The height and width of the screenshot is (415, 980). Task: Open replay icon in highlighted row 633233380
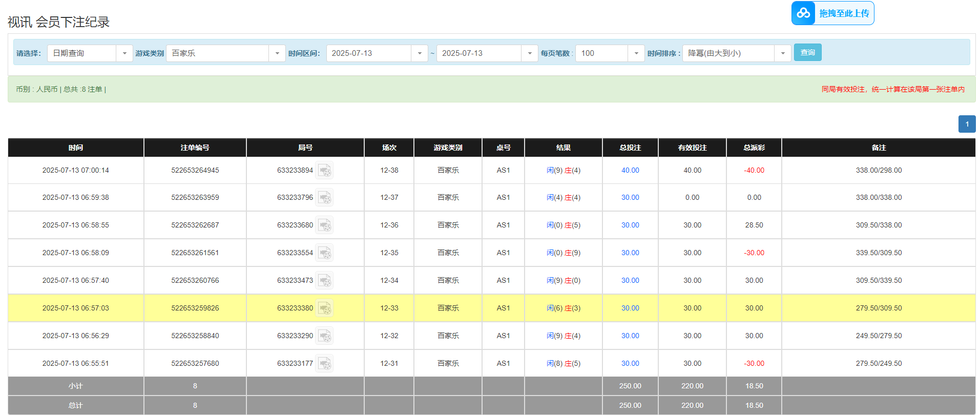click(324, 308)
